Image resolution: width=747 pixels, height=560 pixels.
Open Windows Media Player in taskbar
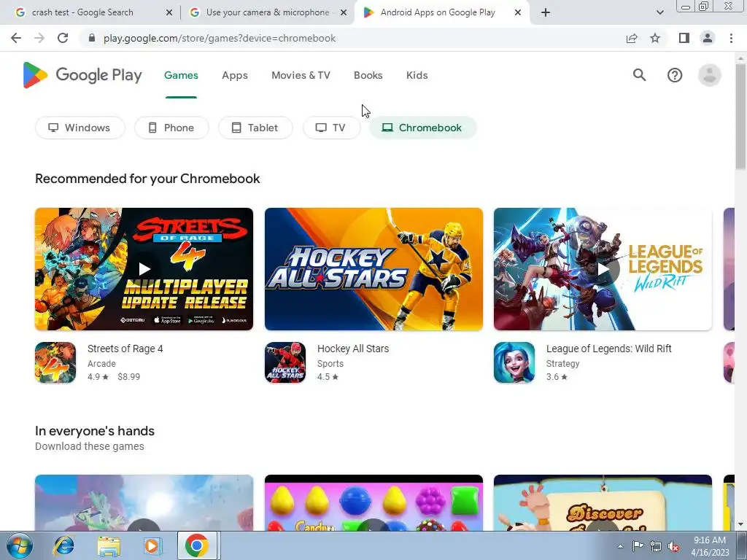(153, 545)
